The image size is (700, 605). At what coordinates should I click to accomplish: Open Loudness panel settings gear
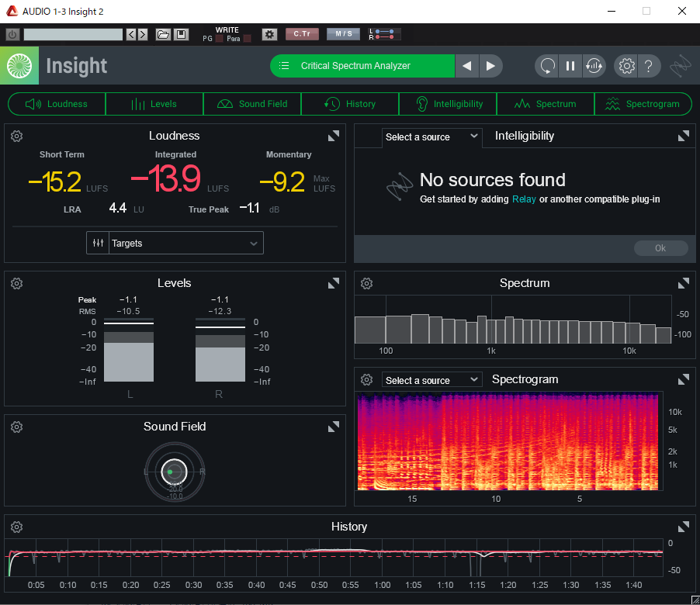pos(16,136)
